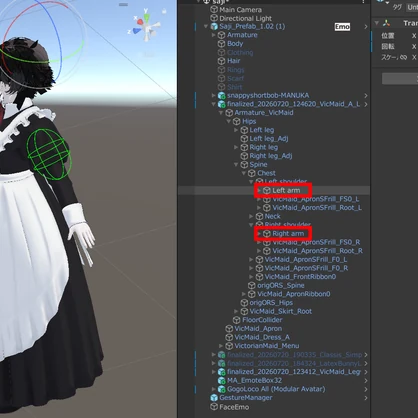
Task: Select the VicMaid_Dress_A object
Action: click(x=262, y=337)
